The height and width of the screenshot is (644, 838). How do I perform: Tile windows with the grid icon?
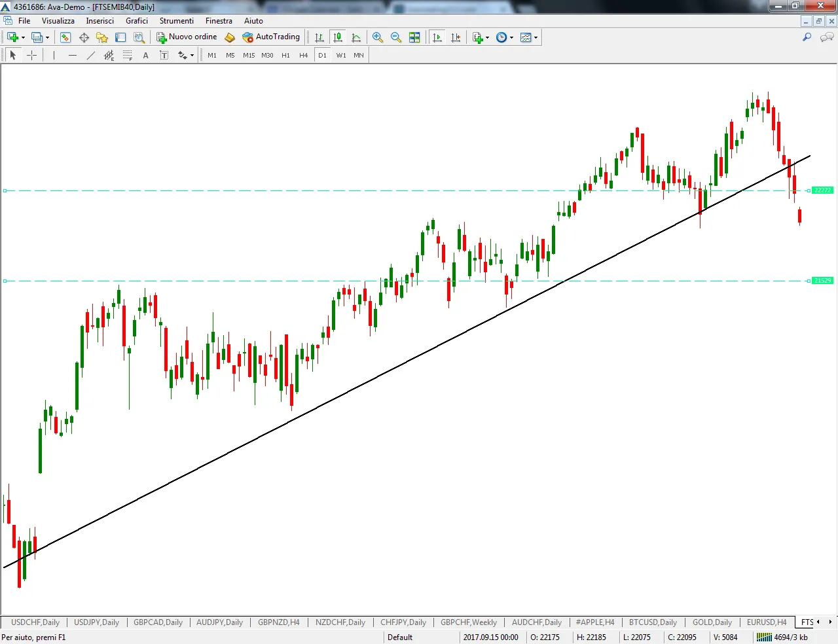[x=414, y=37]
